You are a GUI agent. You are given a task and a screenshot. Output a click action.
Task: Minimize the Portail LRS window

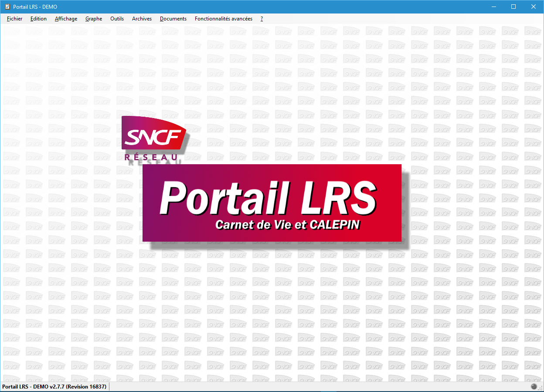493,7
